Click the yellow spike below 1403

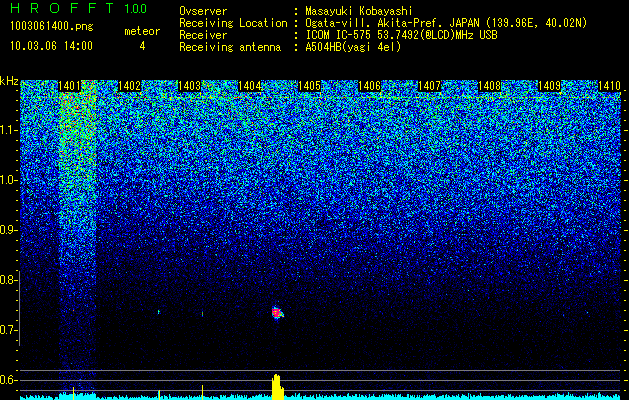click(x=202, y=392)
